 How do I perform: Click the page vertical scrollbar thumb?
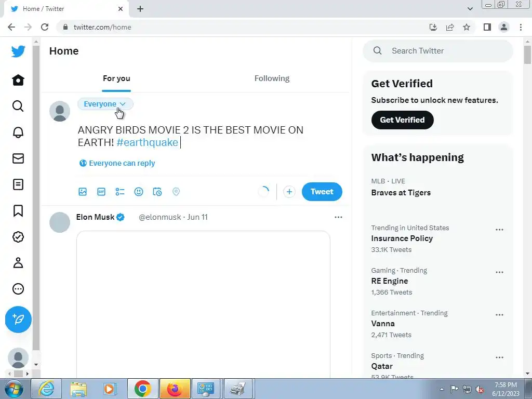pos(527,54)
